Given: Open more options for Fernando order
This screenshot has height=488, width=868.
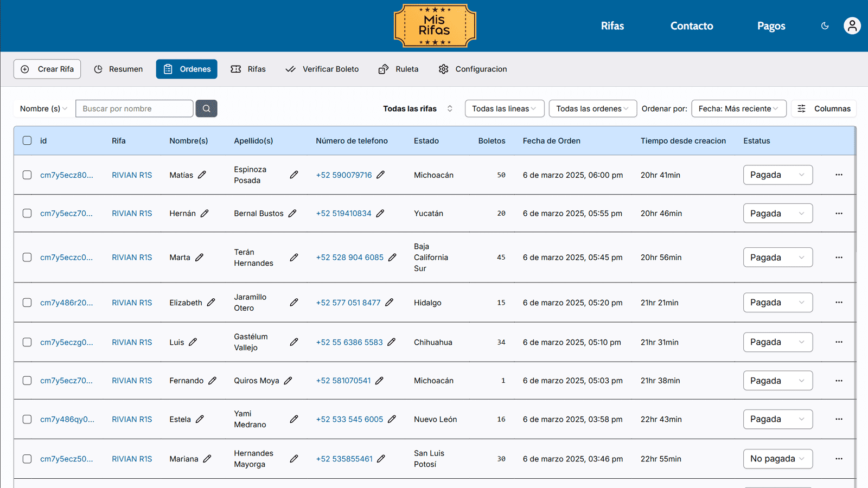Looking at the screenshot, I should point(839,380).
